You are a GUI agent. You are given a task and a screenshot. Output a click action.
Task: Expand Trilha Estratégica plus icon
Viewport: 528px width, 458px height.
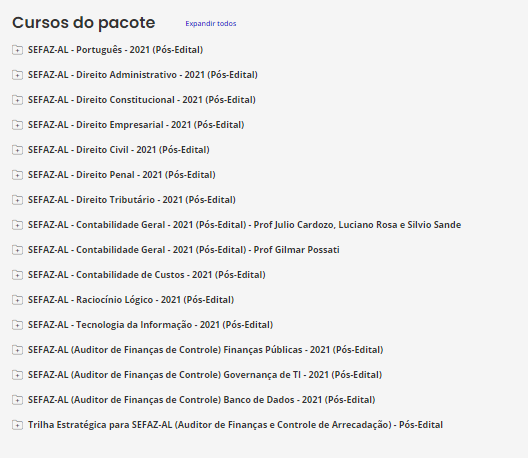click(17, 425)
